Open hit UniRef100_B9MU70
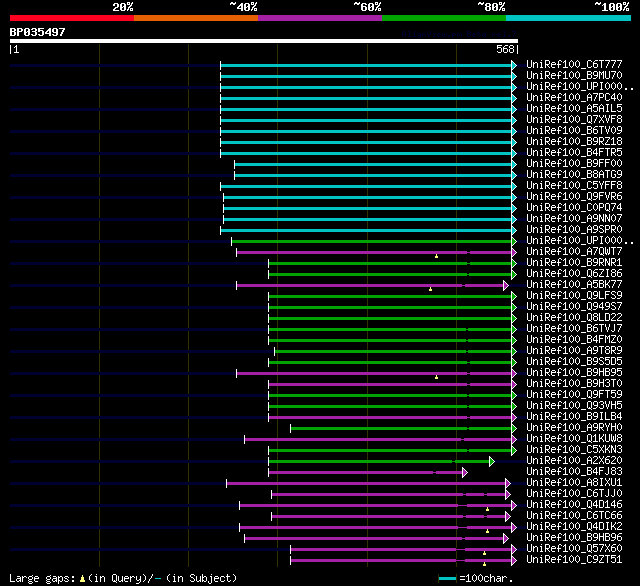The width and height of the screenshot is (640, 586). (x=574, y=75)
